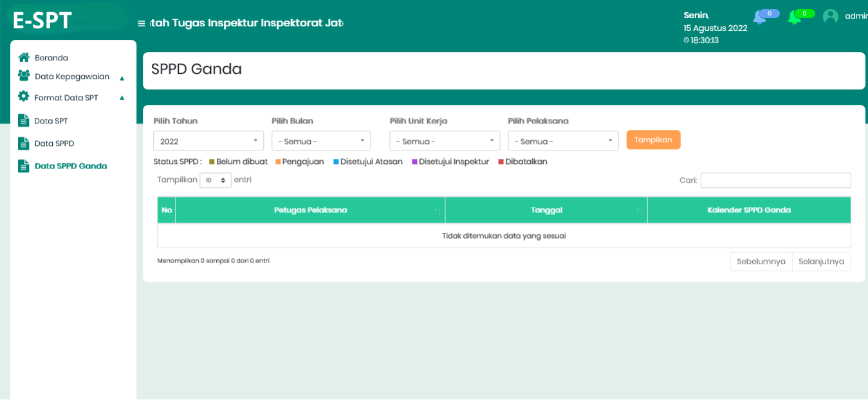
Task: Click the admin user avatar icon
Action: 830,17
